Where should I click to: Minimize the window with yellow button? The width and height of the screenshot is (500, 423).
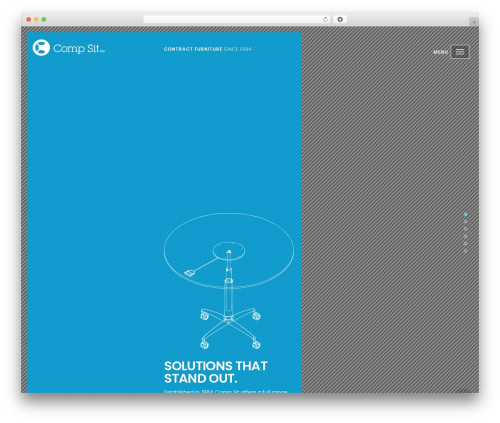pyautogui.click(x=36, y=19)
